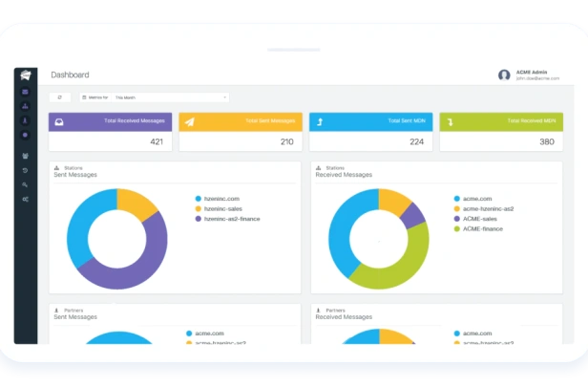This screenshot has width=588, height=387.
Task: Open the Partners person icon in sidebar
Action: (25, 120)
